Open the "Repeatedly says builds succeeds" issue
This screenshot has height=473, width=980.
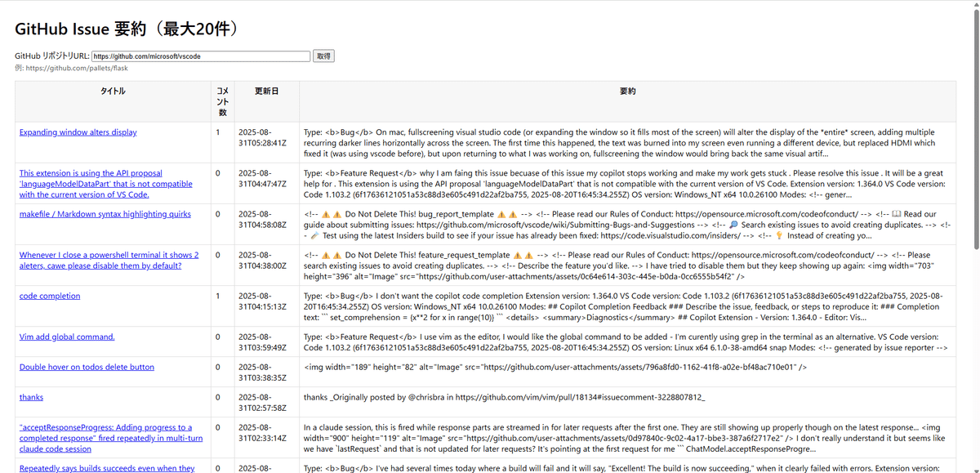tap(106, 467)
